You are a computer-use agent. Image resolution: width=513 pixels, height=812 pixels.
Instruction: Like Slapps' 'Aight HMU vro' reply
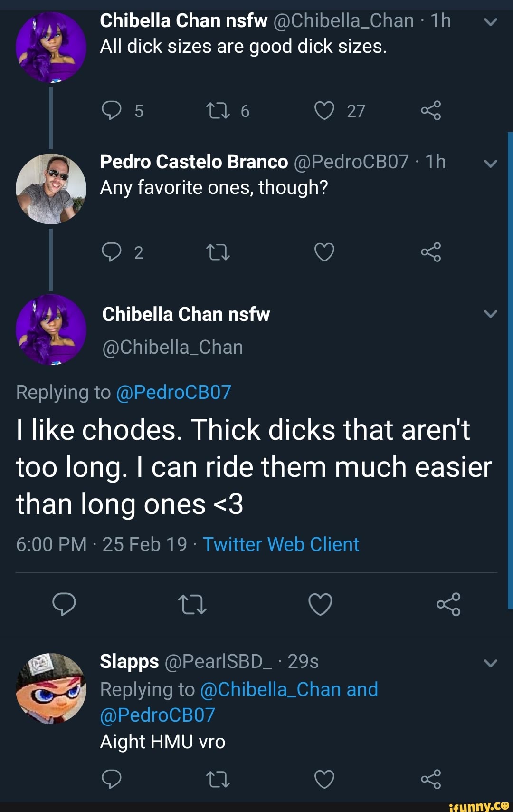[324, 779]
